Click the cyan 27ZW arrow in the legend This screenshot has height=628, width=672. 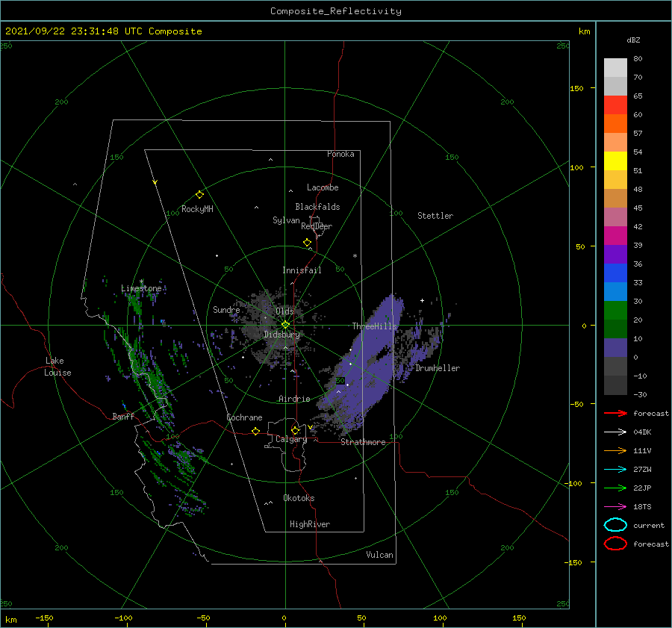tap(615, 470)
